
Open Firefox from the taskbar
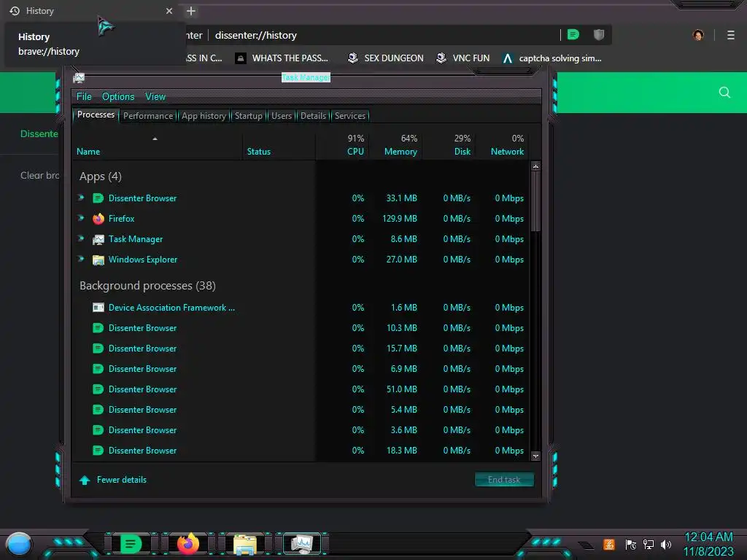click(x=188, y=544)
